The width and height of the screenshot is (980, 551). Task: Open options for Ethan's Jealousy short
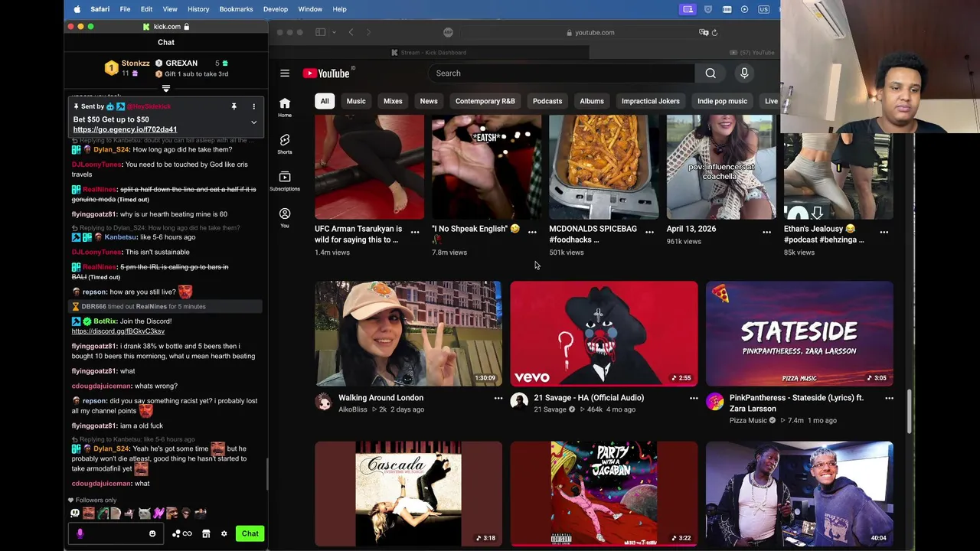(884, 232)
